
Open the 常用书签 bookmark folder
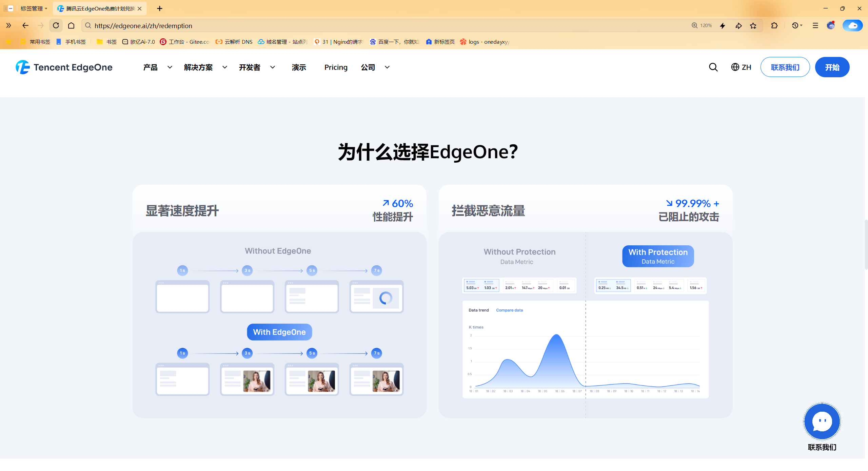[x=35, y=42]
